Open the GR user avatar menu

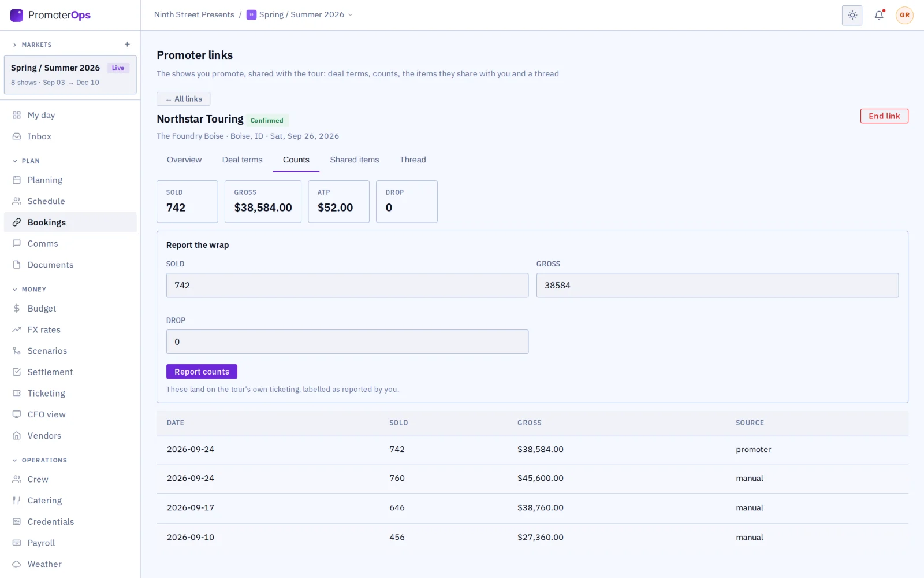click(x=904, y=15)
